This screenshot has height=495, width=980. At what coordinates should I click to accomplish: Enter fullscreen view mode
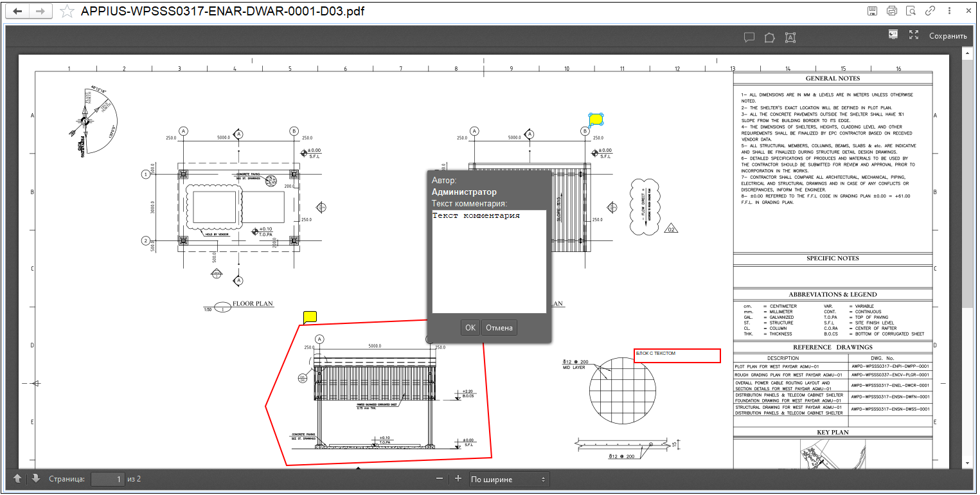[x=914, y=35]
